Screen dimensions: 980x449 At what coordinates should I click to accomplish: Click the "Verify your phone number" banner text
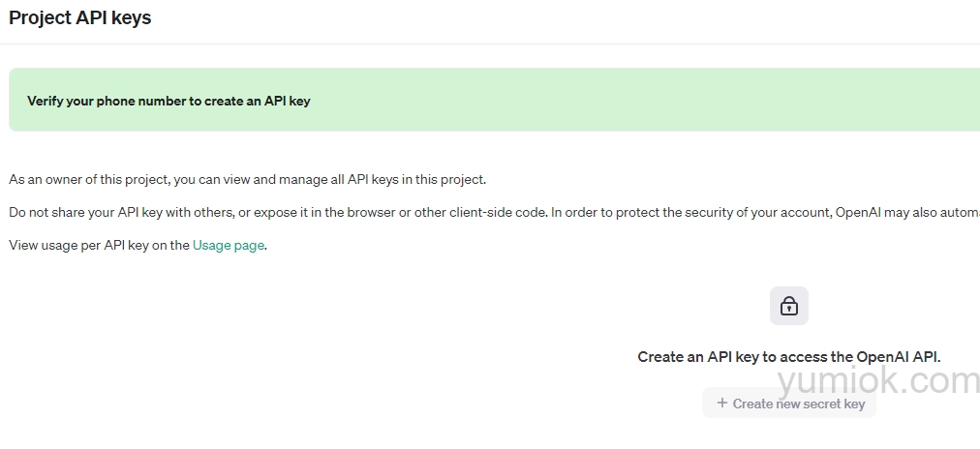pyautogui.click(x=107, y=101)
